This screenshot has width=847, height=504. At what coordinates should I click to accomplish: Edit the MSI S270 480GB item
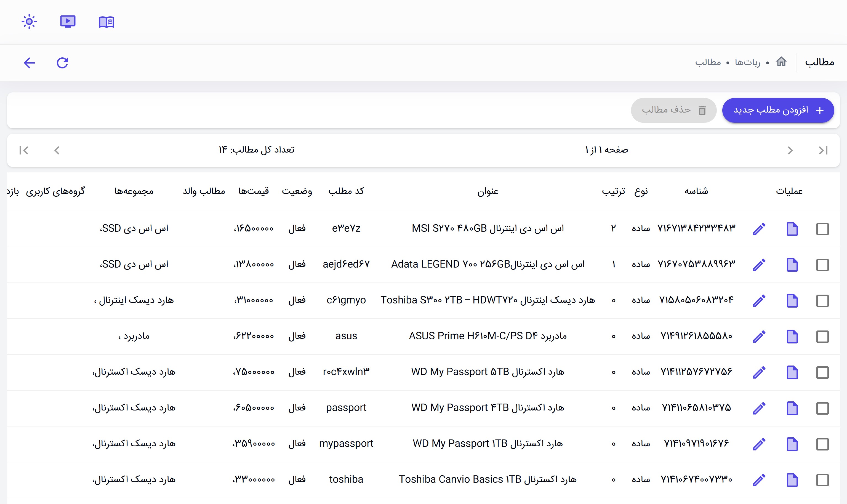(759, 229)
